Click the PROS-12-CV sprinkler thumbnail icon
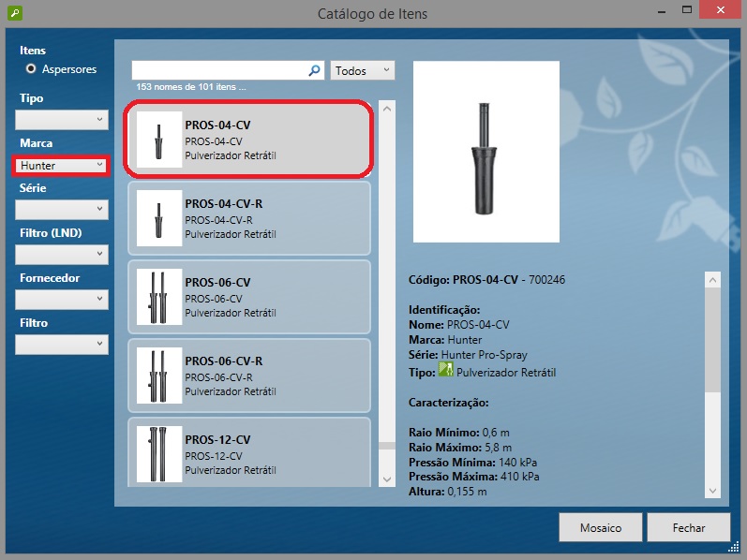The image size is (747, 560). coord(158,454)
